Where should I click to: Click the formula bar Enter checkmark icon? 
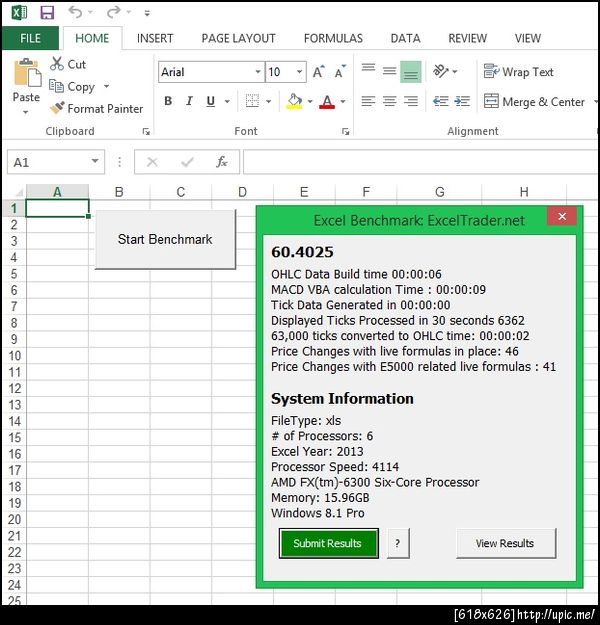[x=187, y=162]
